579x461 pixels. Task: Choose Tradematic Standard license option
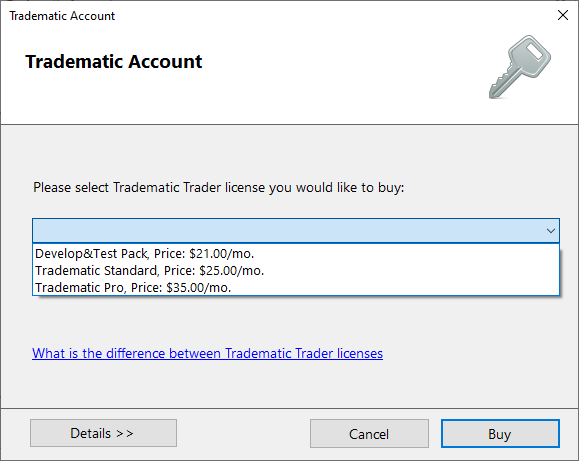coord(296,271)
